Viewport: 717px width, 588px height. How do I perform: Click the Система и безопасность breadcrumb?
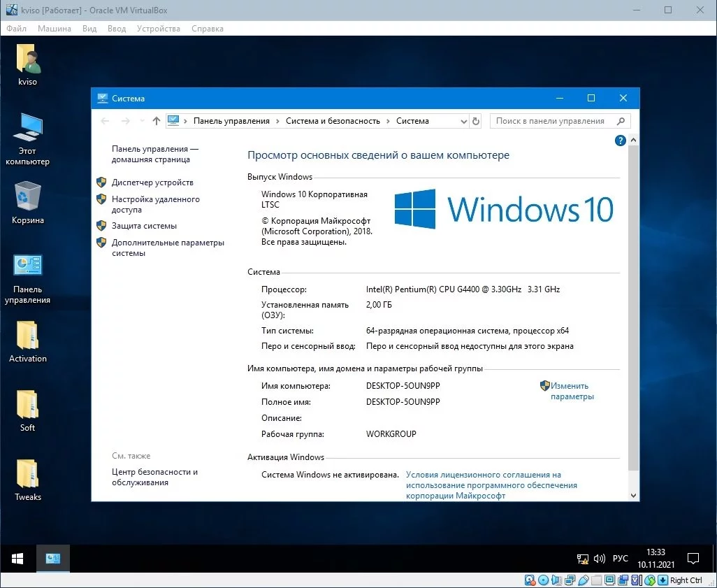[333, 121]
